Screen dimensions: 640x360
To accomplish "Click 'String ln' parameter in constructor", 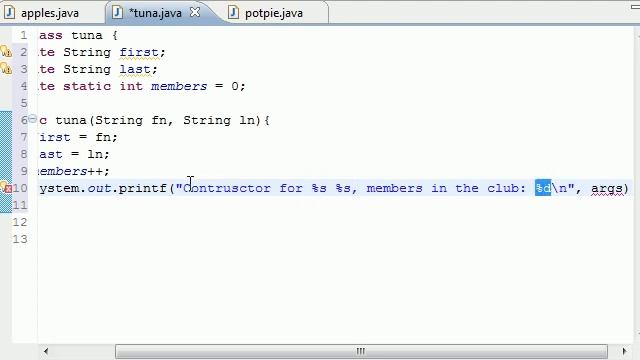I will (x=219, y=120).
